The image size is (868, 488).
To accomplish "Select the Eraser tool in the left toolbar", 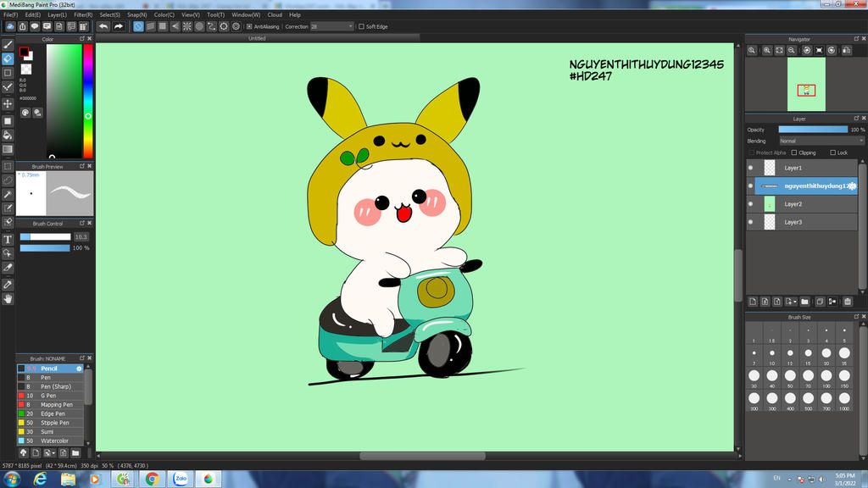I will point(8,58).
